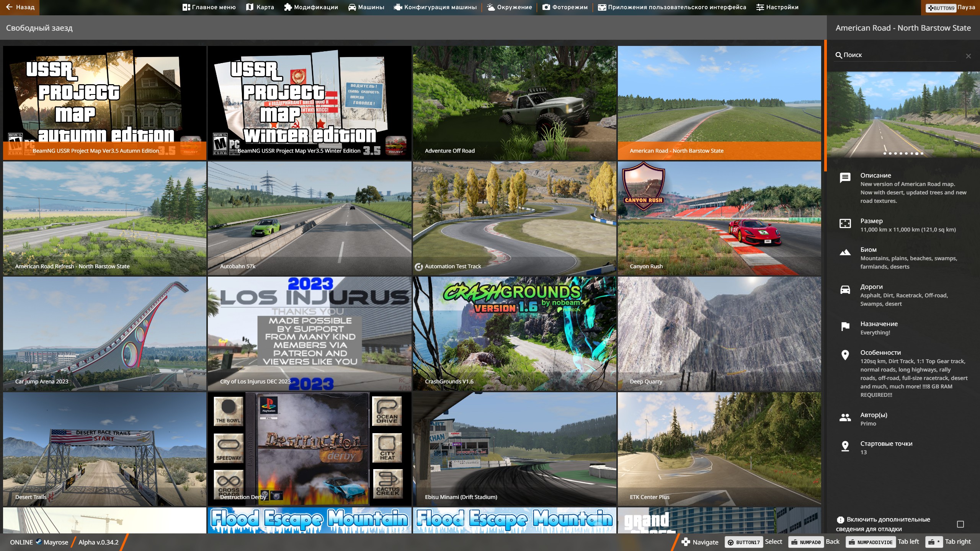Screen dimensions: 980x551
Task: Open Главное меню in top bar
Action: coord(209,7)
